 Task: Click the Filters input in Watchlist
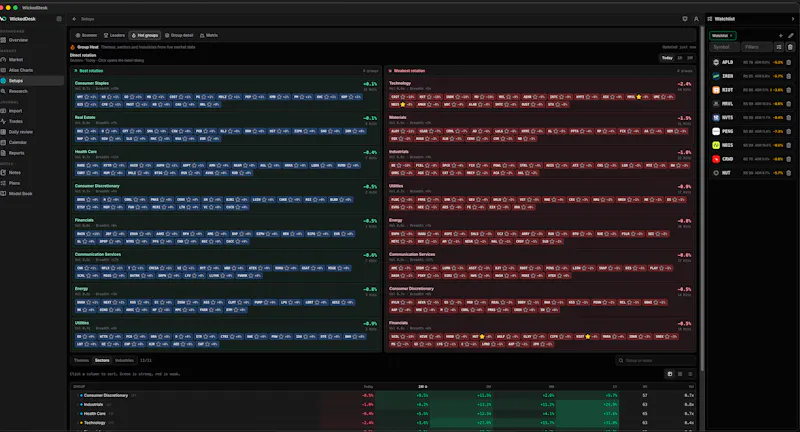click(x=756, y=47)
